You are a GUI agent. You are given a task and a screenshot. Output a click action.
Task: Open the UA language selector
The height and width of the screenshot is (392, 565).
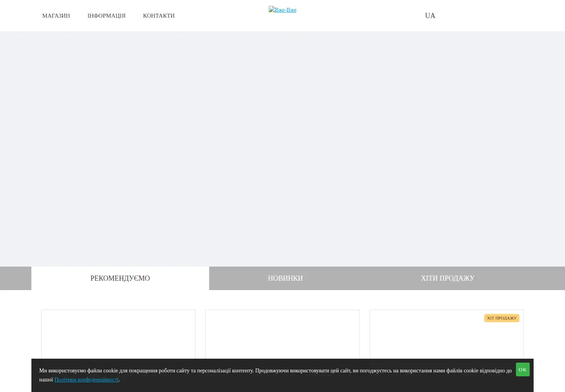(430, 16)
